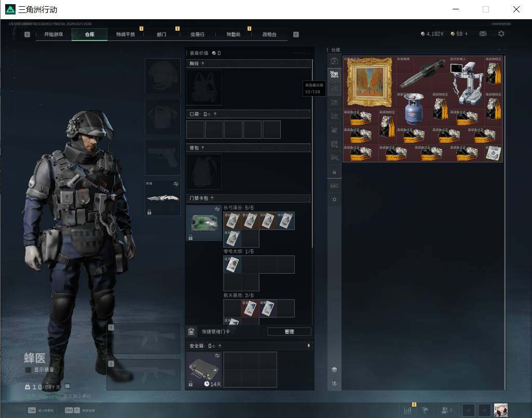This screenshot has width=532, height=418.
Task: Select the gold-framed painting in warehouse
Action: tap(370, 82)
